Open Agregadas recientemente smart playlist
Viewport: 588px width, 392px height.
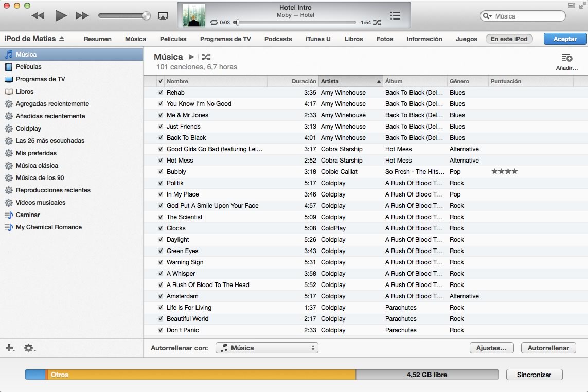tap(72, 104)
